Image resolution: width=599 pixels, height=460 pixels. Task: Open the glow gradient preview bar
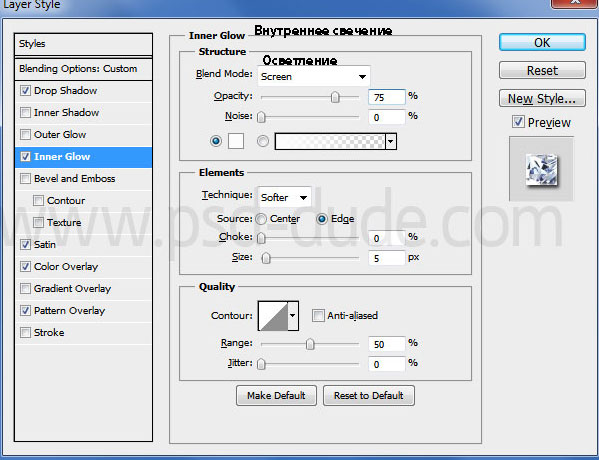click(x=330, y=141)
